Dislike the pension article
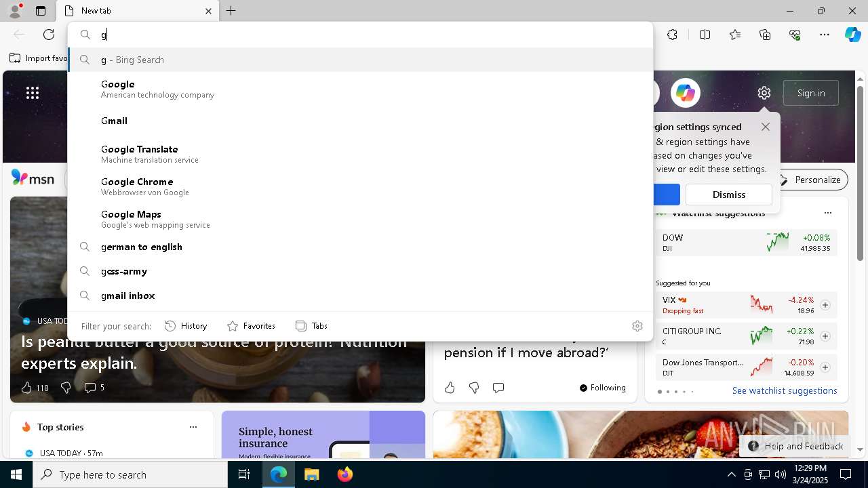This screenshot has width=868, height=488. pos(474,388)
